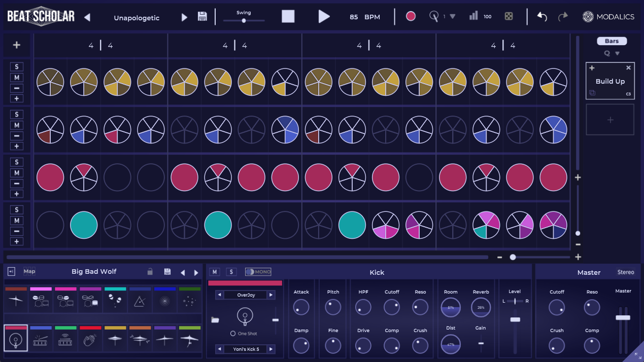Add a new pattern in the empty slot

click(610, 120)
